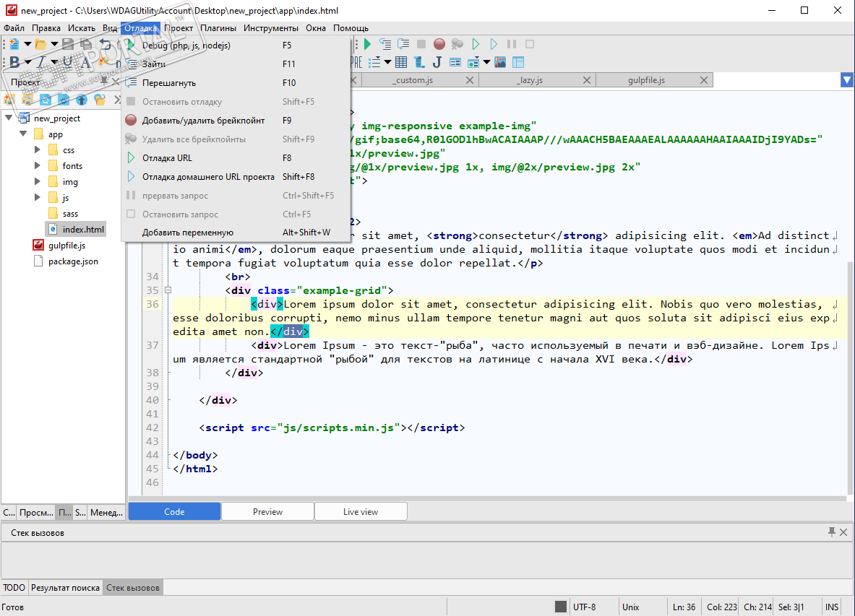Image resolution: width=855 pixels, height=616 pixels.
Task: Click the Bold formatting toolbar icon
Action: point(14,63)
